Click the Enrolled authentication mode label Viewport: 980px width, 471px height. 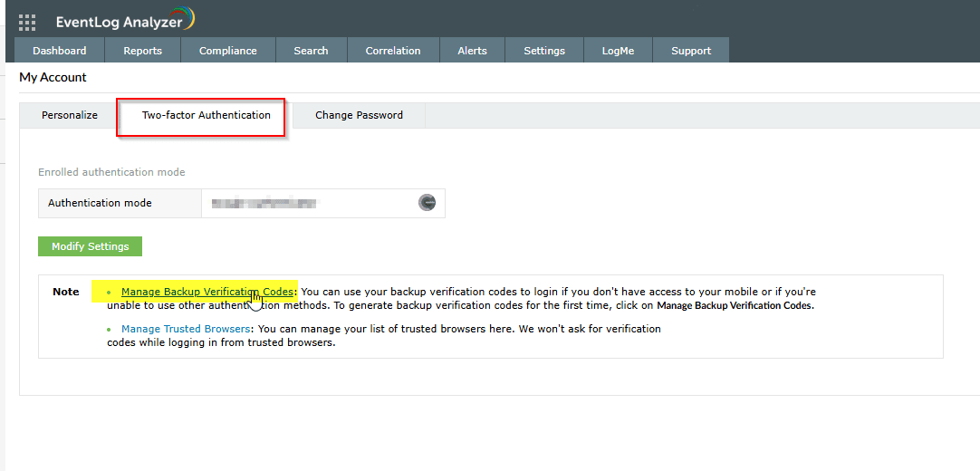(112, 172)
